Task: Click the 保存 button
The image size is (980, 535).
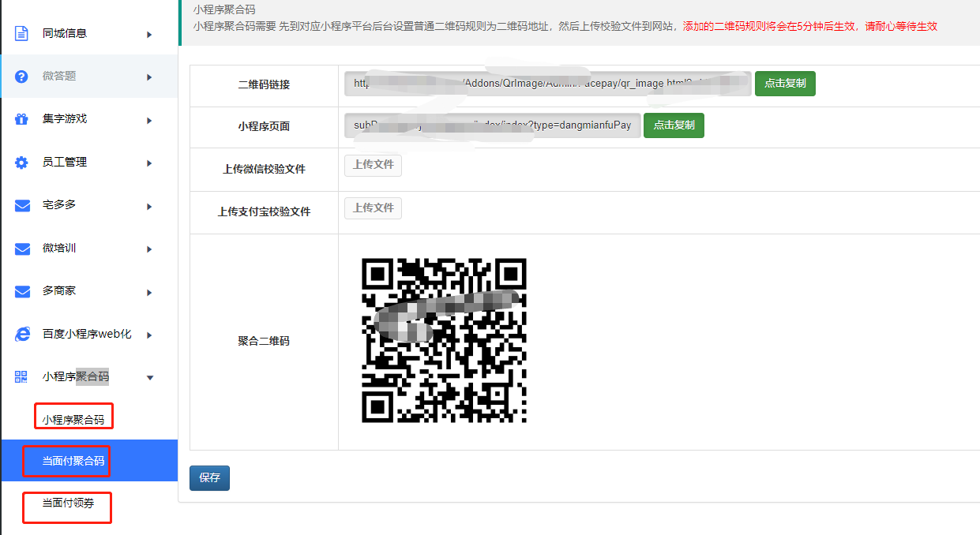Action: click(x=209, y=478)
